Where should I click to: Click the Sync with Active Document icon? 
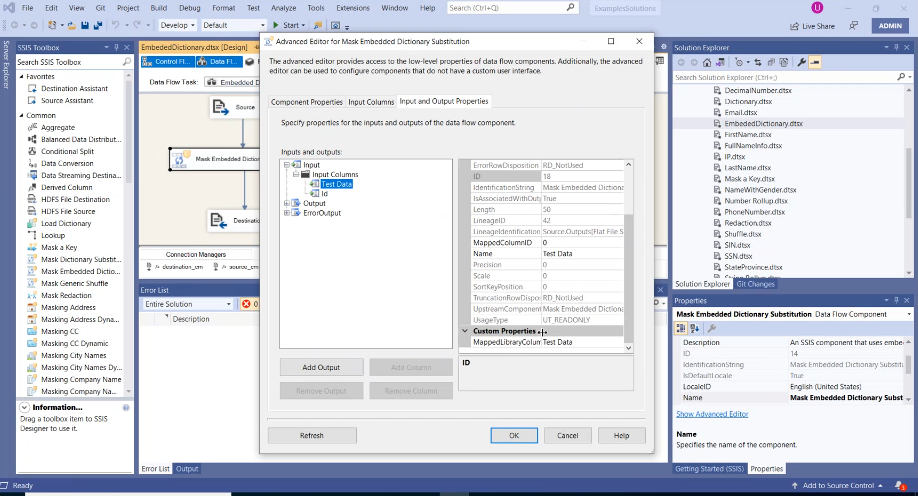(x=758, y=62)
